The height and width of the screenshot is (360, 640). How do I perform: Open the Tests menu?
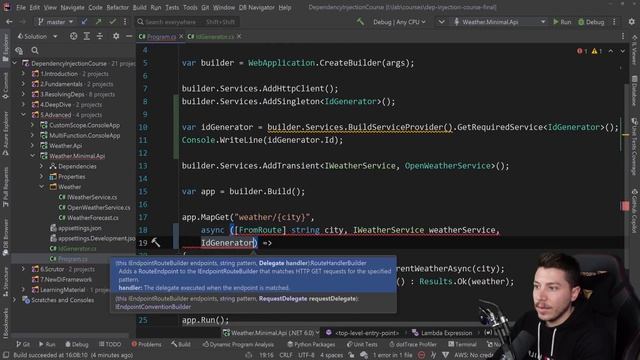coord(172,7)
